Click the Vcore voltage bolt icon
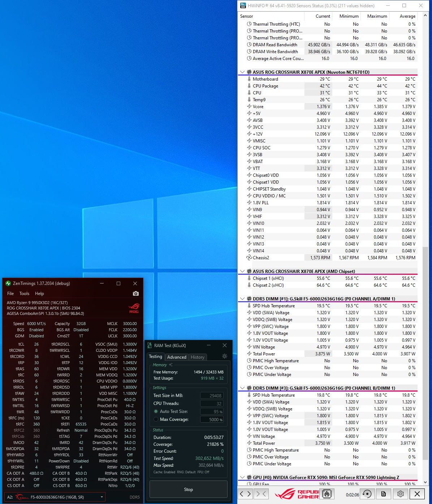Screen dimensions: 432x504 [249, 107]
